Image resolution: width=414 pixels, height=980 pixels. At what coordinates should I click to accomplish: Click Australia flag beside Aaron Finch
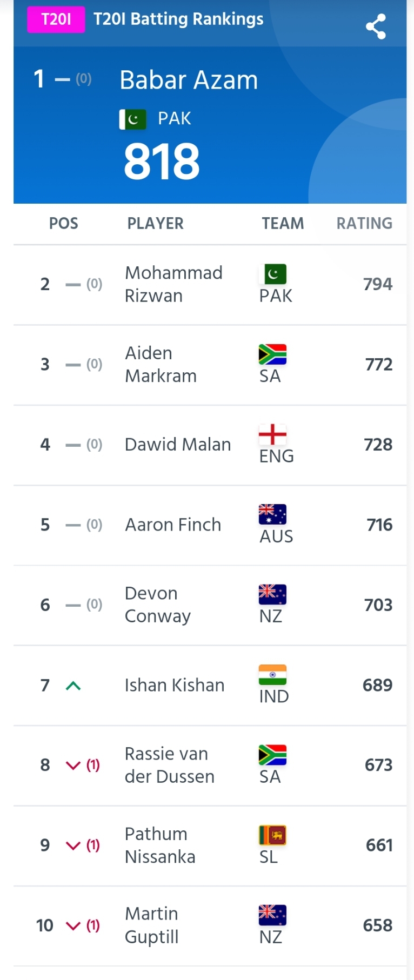(x=272, y=514)
